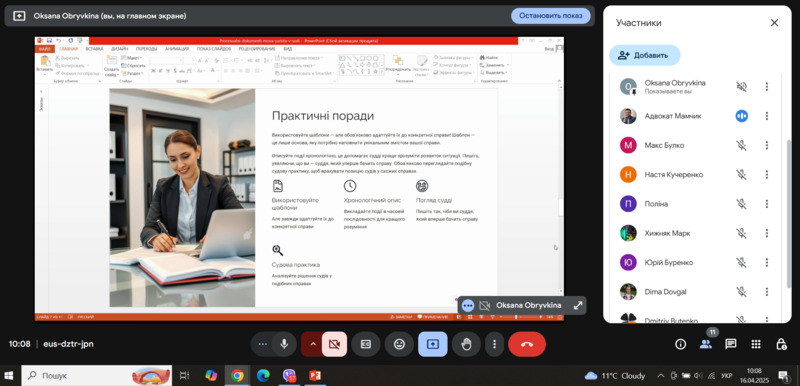Open more call options three-dot menu
800x386 pixels.
coord(494,344)
